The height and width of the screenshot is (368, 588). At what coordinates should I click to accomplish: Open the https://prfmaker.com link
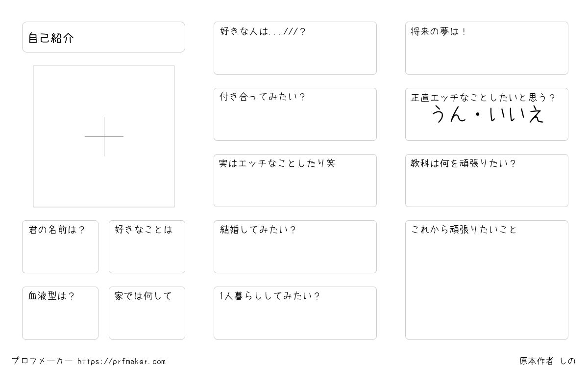click(x=122, y=362)
